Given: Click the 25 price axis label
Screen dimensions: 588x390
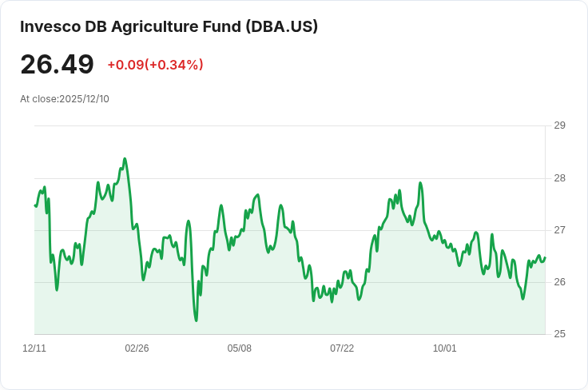Looking at the screenshot, I should tap(559, 334).
